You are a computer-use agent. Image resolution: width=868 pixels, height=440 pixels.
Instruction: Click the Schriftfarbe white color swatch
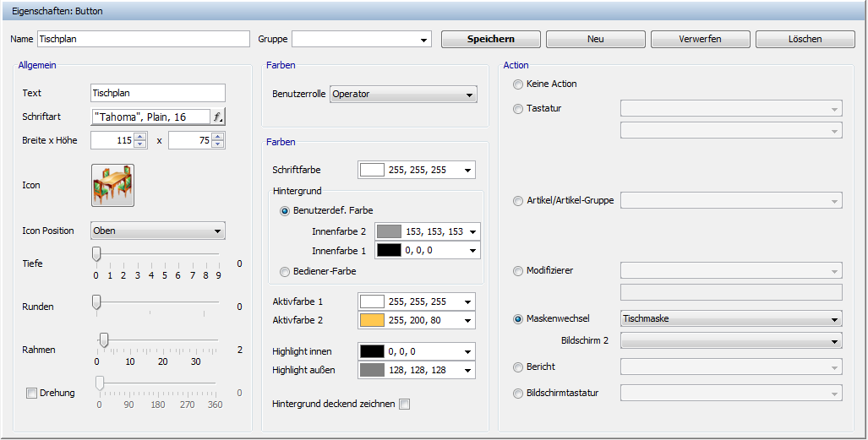coord(372,170)
